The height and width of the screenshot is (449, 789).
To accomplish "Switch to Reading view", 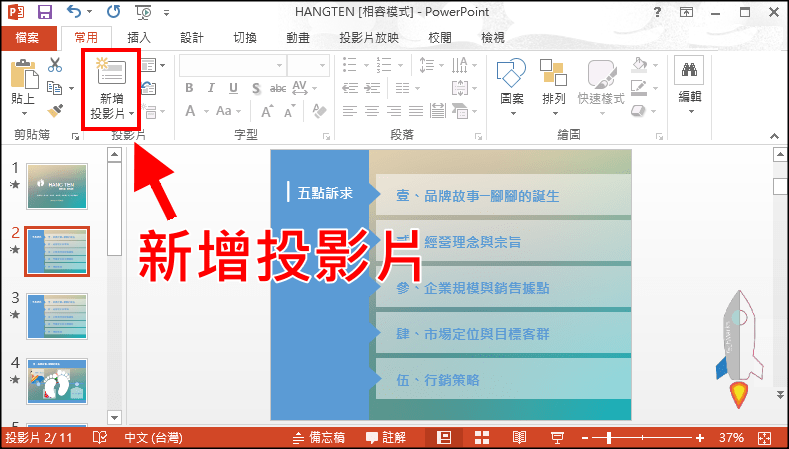I will (519, 437).
